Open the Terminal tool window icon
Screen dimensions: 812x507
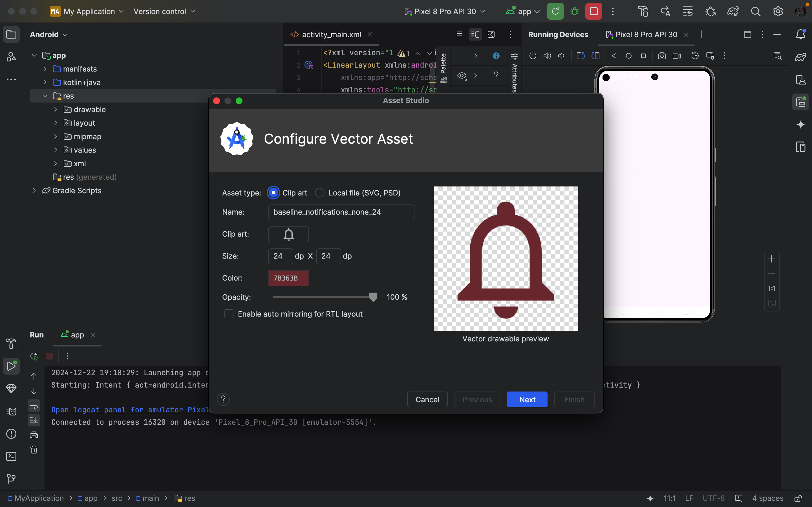coord(11,456)
